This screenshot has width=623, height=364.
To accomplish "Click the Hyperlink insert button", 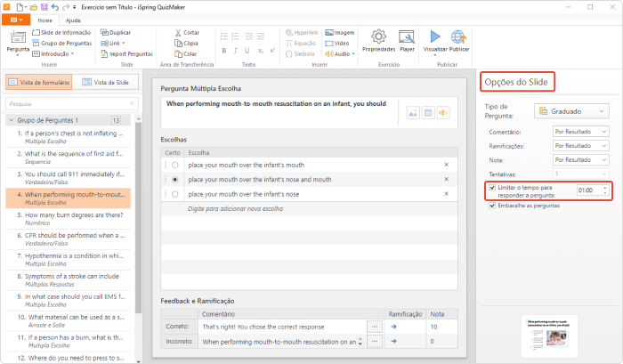I will coord(302,33).
